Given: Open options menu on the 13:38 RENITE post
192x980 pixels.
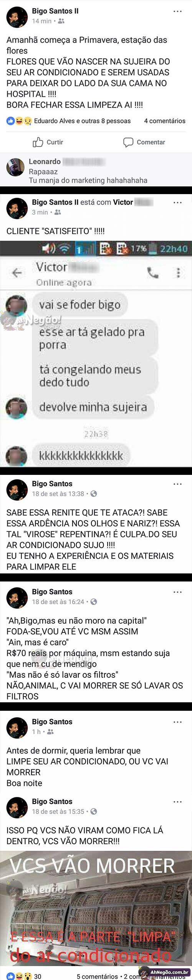Looking at the screenshot, I should pyautogui.click(x=177, y=484).
